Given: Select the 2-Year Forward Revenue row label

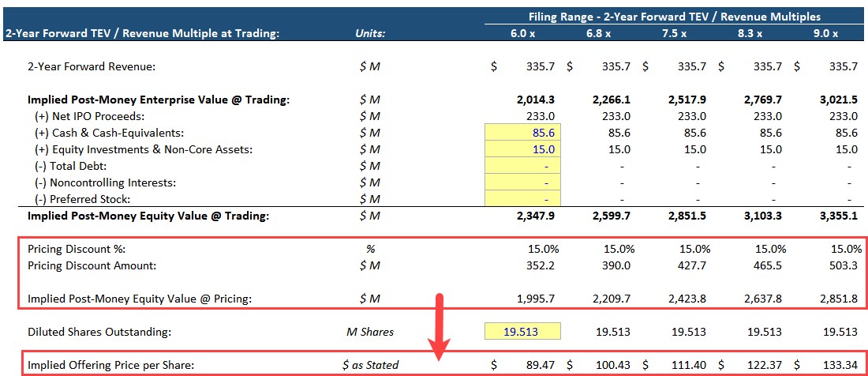Looking at the screenshot, I should [x=92, y=67].
